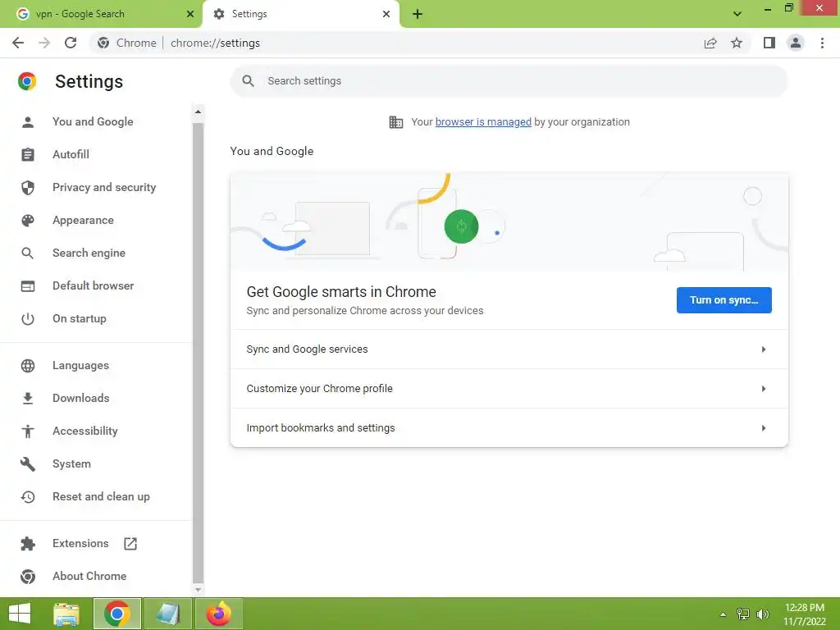Click the site info Chrome chip in address bar
The image size is (840, 630).
tap(127, 43)
